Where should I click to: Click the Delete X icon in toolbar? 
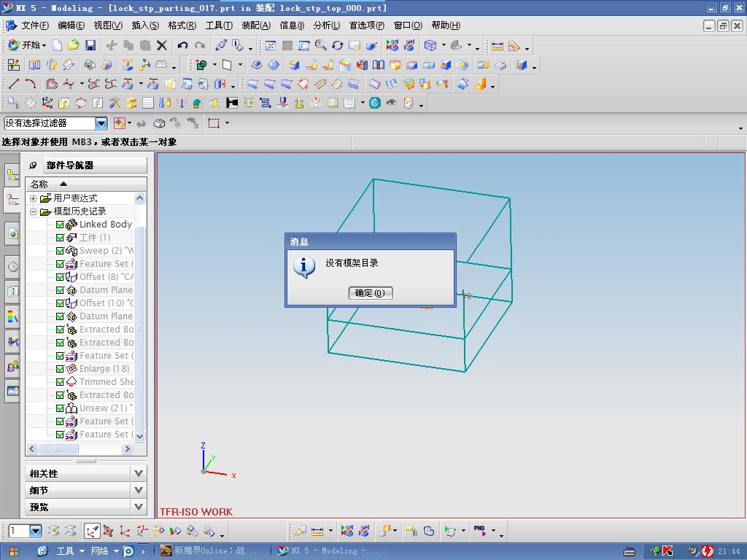(x=162, y=45)
